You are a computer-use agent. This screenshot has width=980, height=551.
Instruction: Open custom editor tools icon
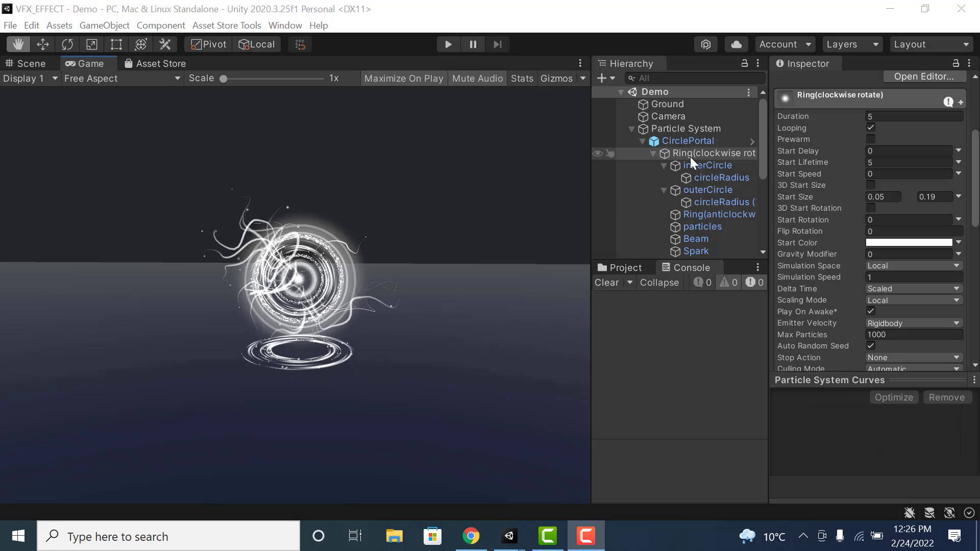click(x=165, y=44)
